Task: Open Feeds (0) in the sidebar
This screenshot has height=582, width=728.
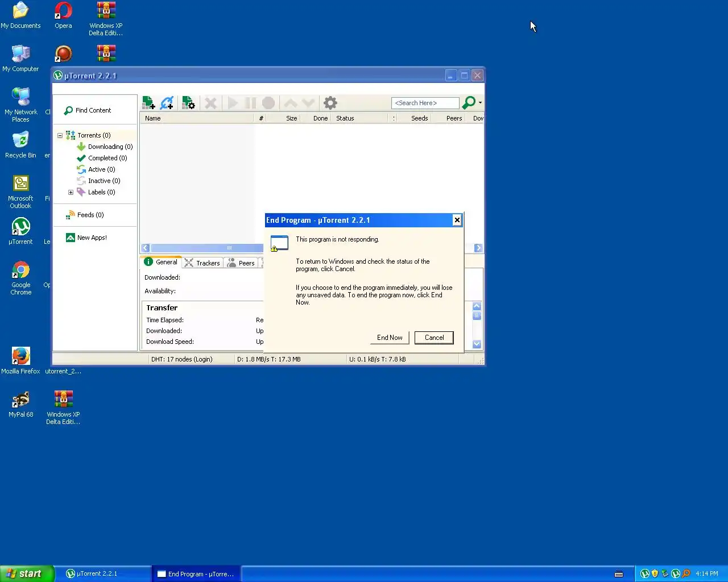Action: [90, 215]
